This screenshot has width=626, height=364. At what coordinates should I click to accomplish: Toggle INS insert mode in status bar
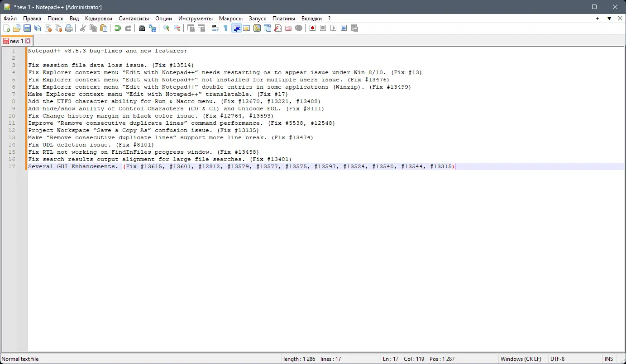(x=609, y=359)
